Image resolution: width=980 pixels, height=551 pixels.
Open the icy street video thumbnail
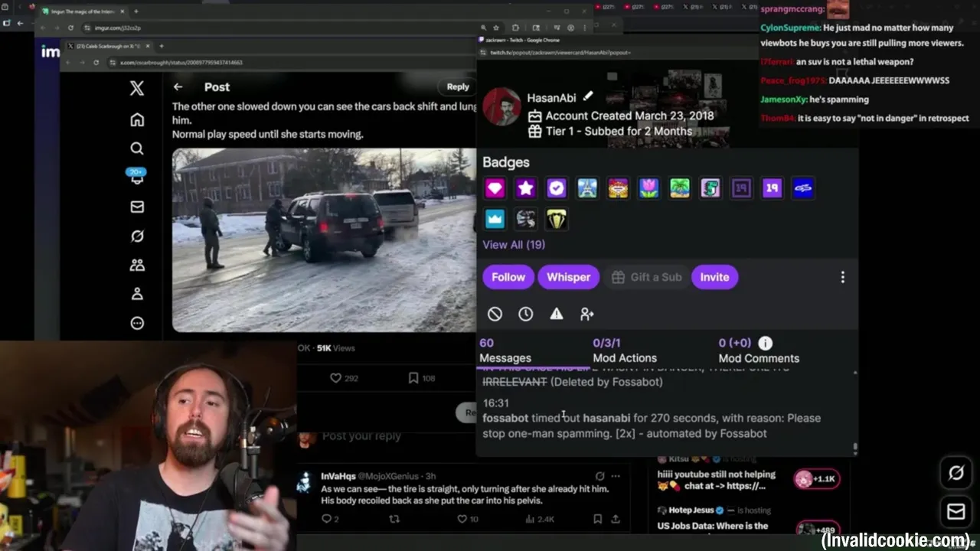tap(324, 240)
